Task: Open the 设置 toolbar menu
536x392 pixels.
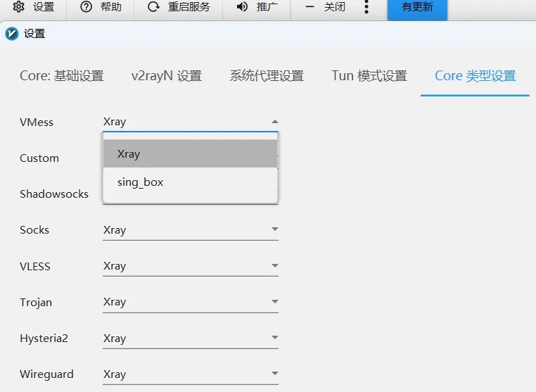Action: pyautogui.click(x=44, y=6)
